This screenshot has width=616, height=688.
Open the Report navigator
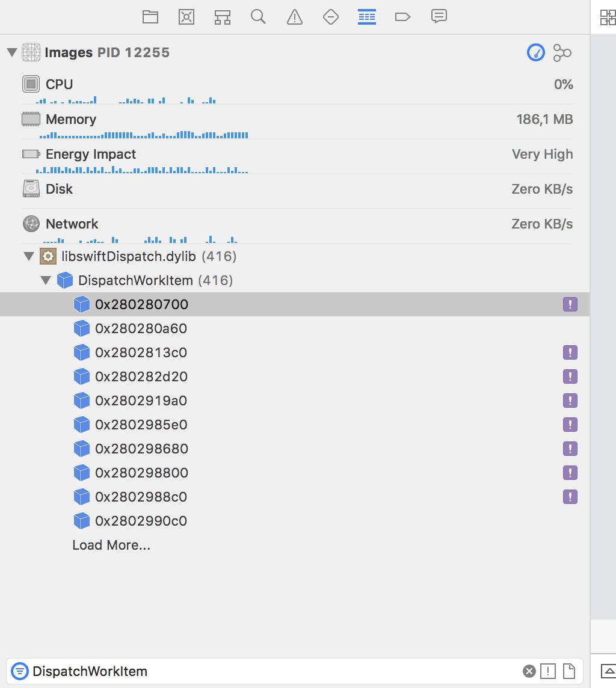(x=439, y=17)
